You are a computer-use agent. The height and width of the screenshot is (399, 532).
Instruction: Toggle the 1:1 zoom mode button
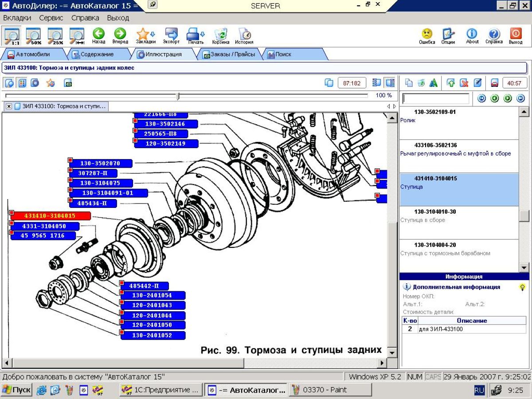tap(12, 35)
